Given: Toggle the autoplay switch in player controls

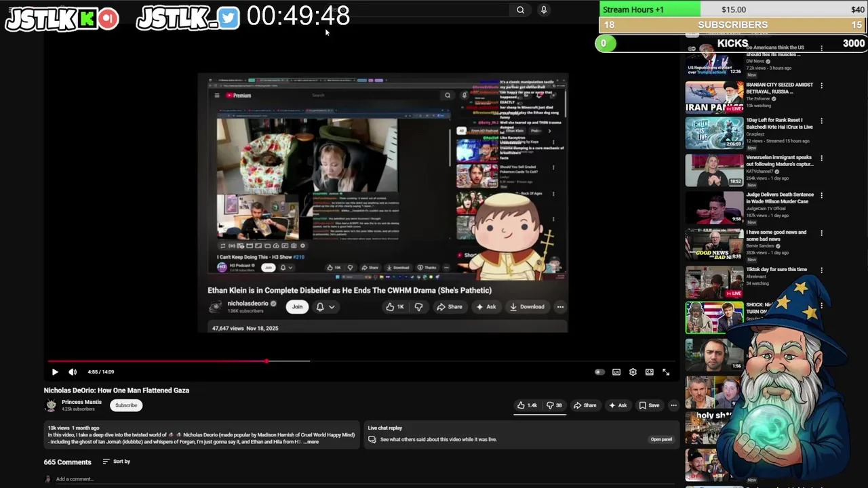Looking at the screenshot, I should [599, 371].
